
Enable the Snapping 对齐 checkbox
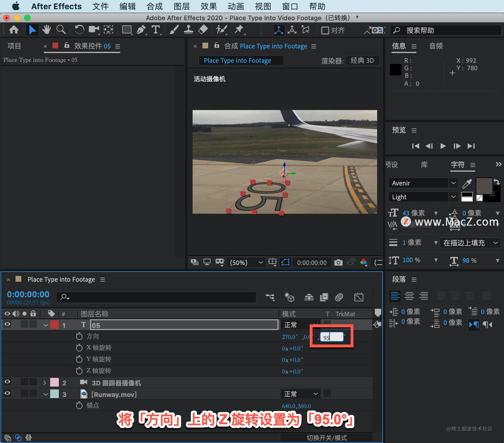tap(325, 30)
